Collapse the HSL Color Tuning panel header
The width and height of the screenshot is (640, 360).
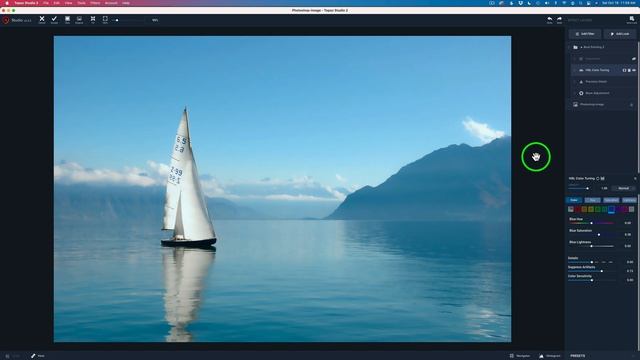635,178
